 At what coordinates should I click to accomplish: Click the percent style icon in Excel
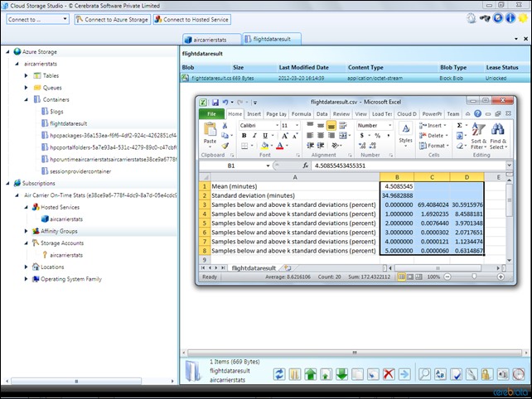(x=377, y=136)
